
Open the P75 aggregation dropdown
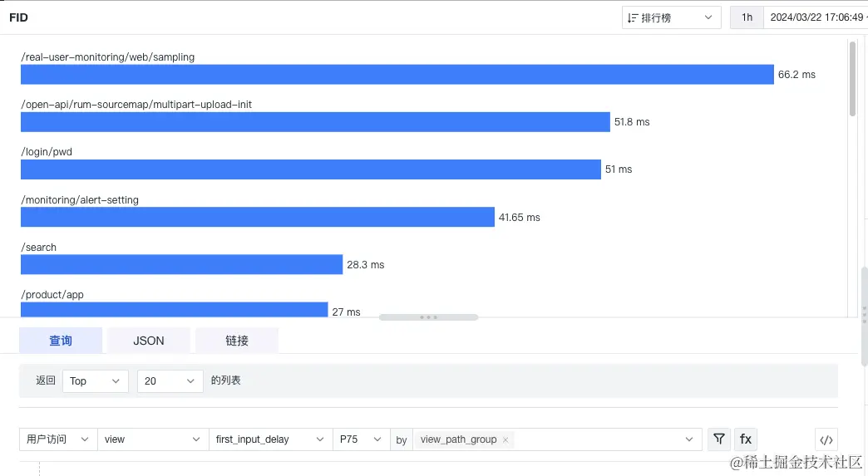click(x=361, y=439)
